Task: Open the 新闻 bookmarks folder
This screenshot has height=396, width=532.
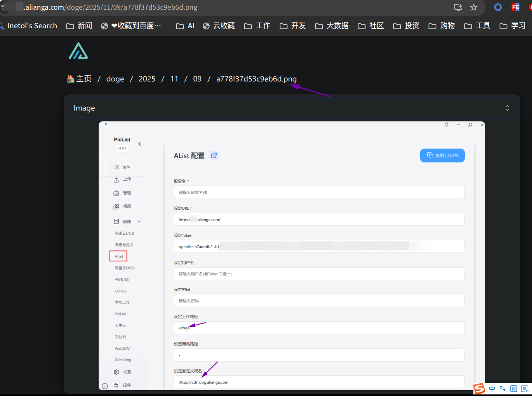Action: point(79,26)
